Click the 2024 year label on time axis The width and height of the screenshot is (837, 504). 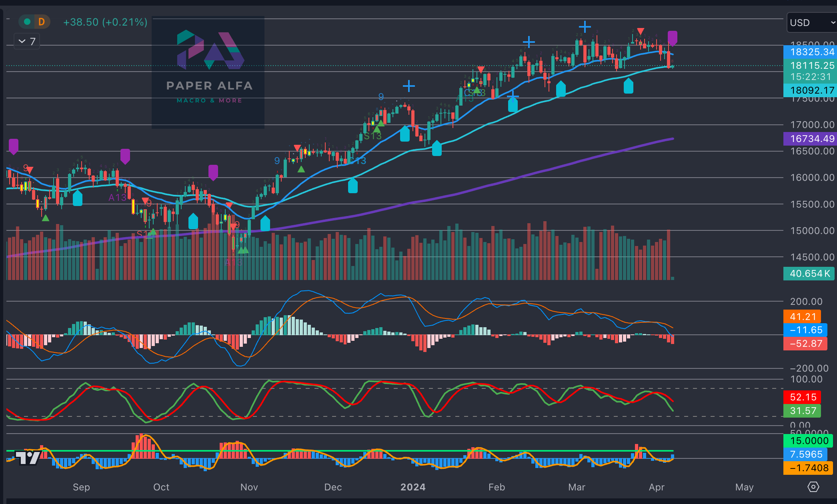(x=413, y=487)
